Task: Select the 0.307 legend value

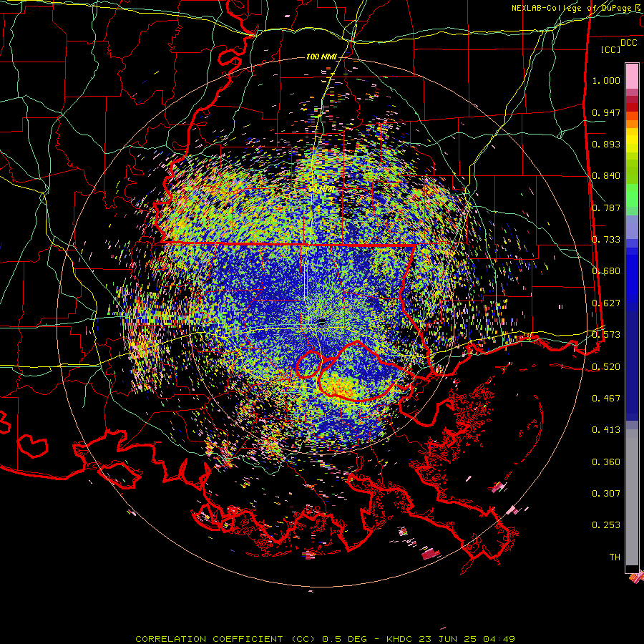Action: pyautogui.click(x=606, y=494)
